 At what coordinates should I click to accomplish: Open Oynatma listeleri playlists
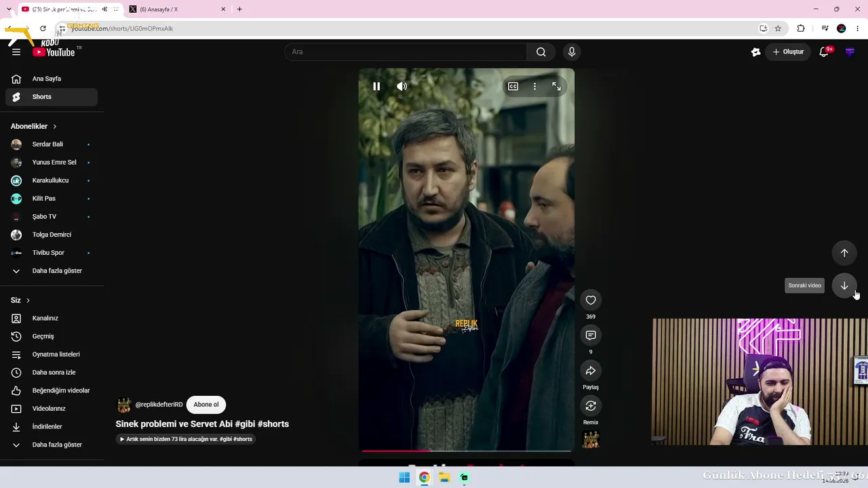click(x=52, y=354)
